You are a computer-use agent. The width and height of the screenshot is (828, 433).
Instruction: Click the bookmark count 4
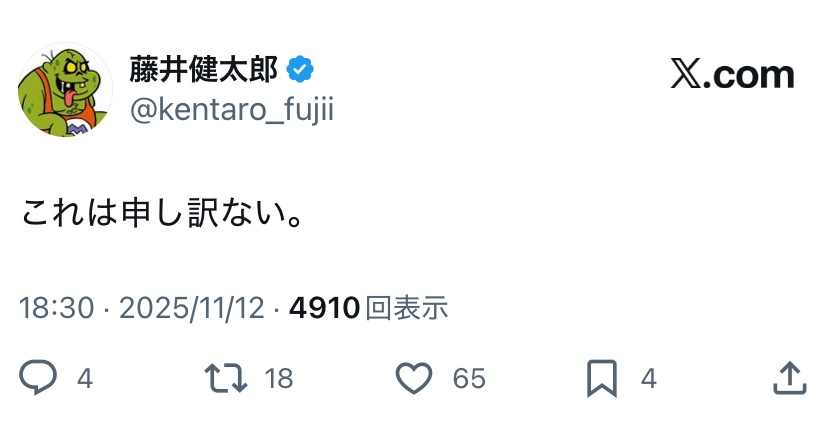point(648,379)
